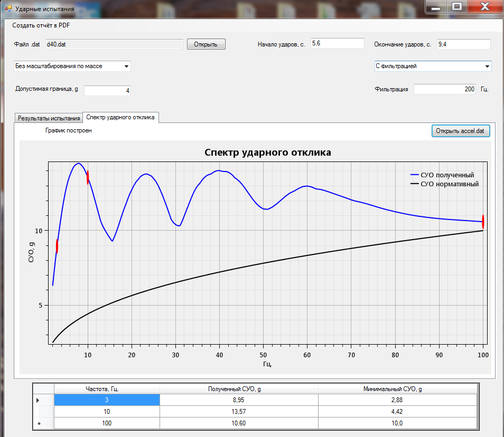Open the Создать отчёт в PDF menu
This screenshot has height=437, width=504.
41,25
